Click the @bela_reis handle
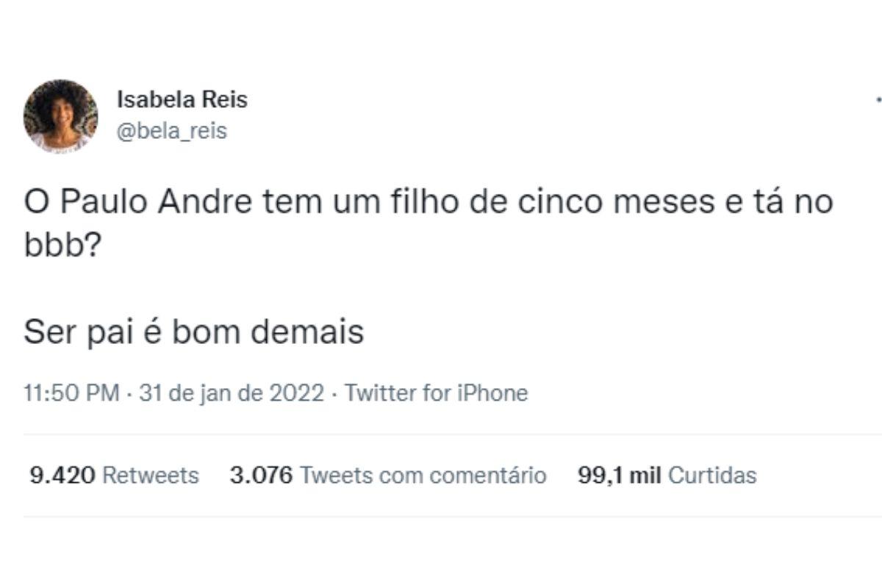The width and height of the screenshot is (882, 588). coord(172,131)
